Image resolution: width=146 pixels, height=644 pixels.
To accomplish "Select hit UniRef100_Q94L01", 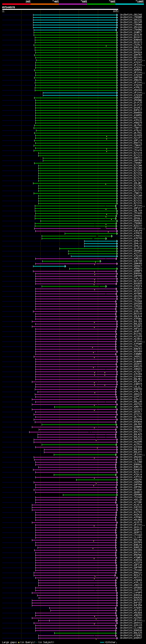I will pos(131,246).
